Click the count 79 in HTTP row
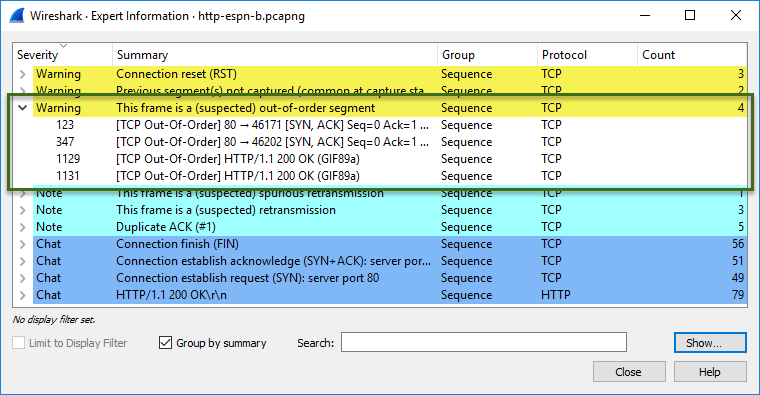 click(738, 295)
